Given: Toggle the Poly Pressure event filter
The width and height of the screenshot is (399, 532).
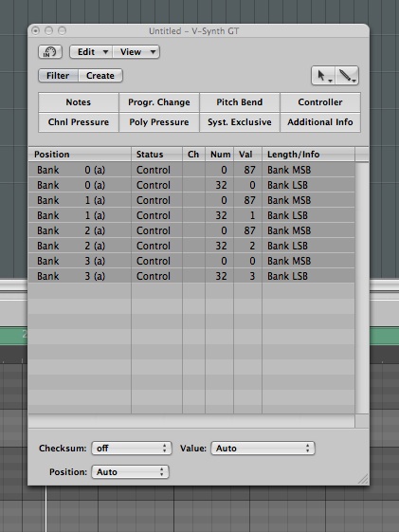Looking at the screenshot, I should pos(159,122).
